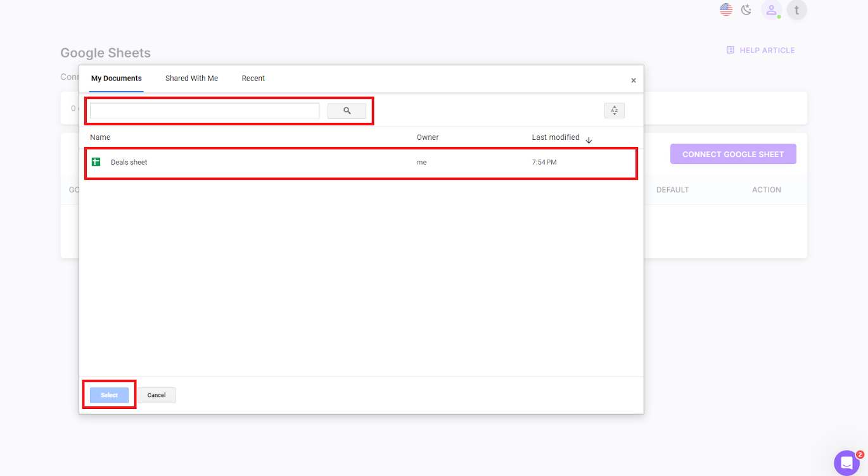
Task: Sort the list by Name column
Action: point(99,137)
